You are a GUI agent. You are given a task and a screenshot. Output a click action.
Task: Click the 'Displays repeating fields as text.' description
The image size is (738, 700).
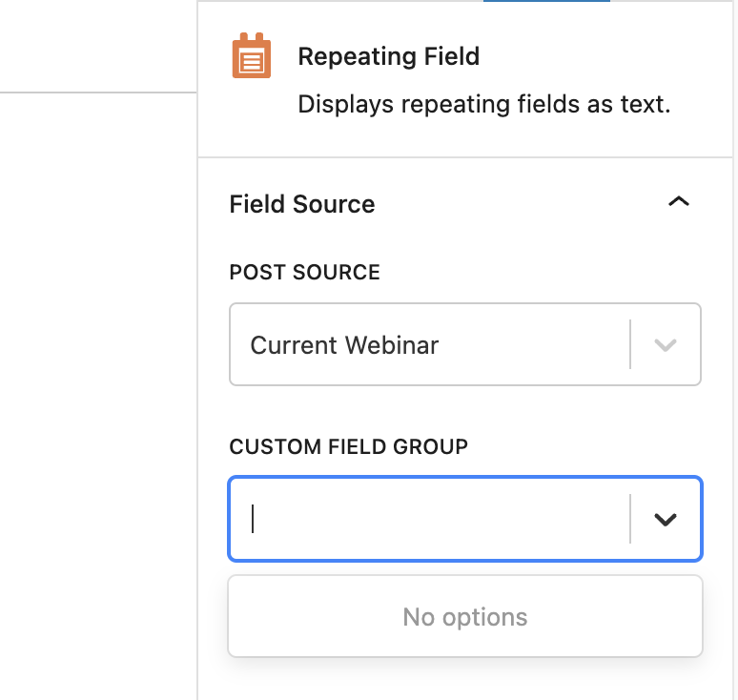[484, 105]
